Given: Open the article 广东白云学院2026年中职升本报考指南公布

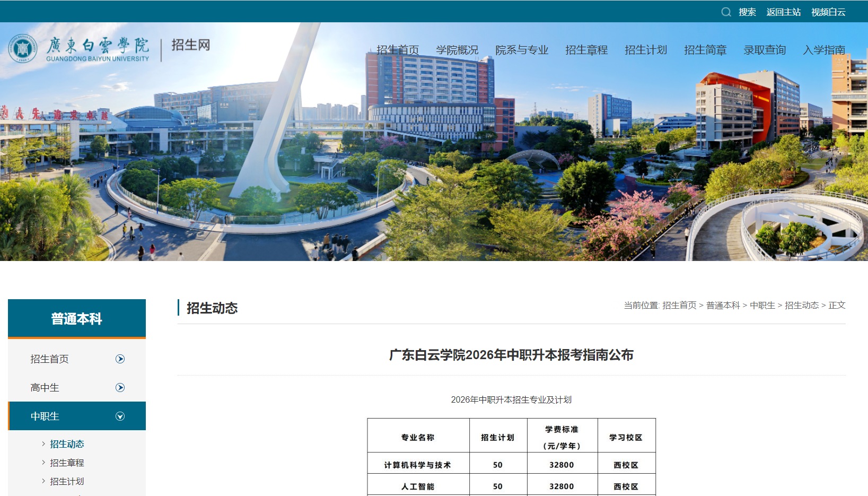Looking at the screenshot, I should (x=511, y=355).
